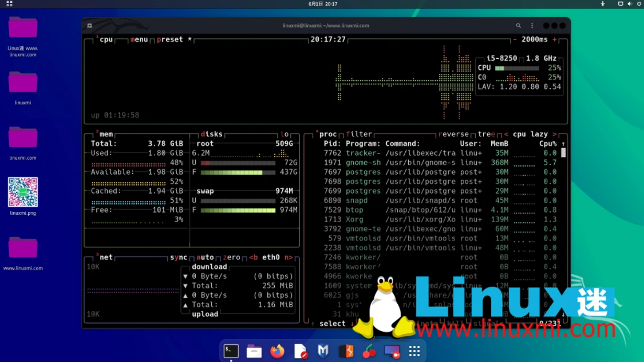Viewport: 644px width, 362px height.
Task: Click the top bar date and time
Action: pos(323,3)
